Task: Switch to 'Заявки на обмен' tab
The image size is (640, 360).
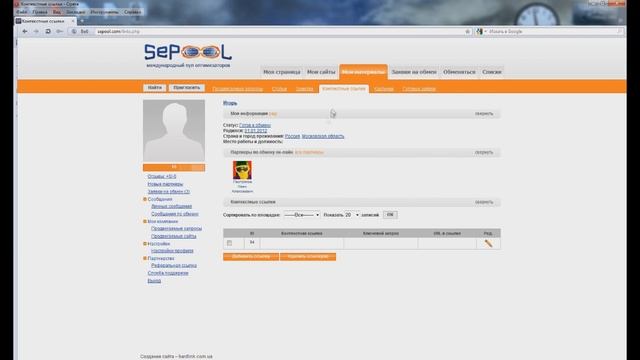Action: point(414,72)
